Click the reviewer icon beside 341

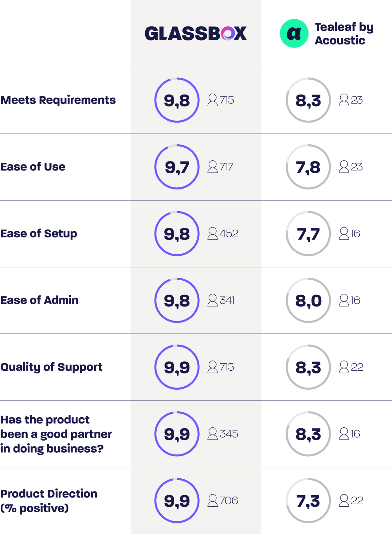(x=212, y=300)
